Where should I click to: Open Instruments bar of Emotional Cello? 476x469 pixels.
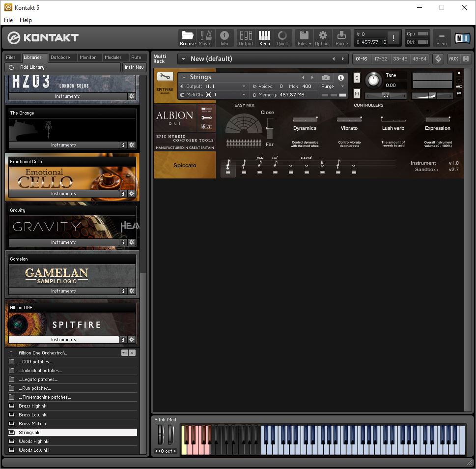tap(63, 194)
